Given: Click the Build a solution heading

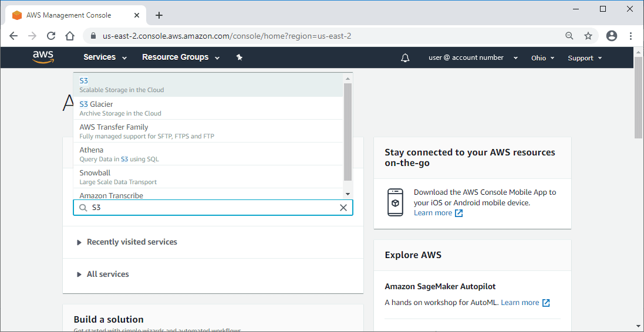Looking at the screenshot, I should click(109, 320).
